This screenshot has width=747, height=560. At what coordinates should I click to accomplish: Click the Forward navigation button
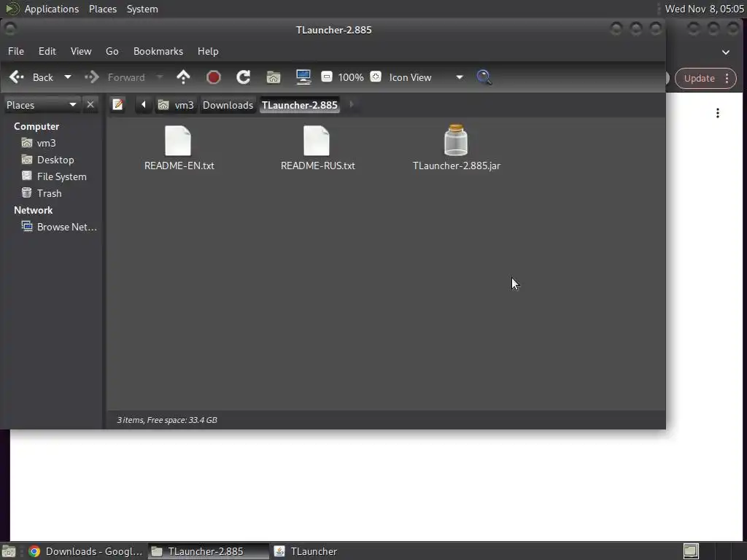115,77
